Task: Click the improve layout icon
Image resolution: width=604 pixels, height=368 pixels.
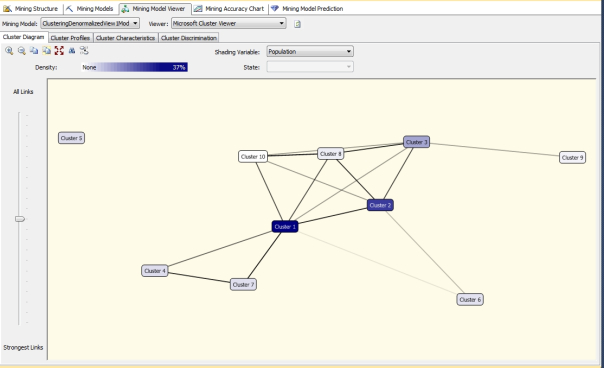Action: pos(84,50)
